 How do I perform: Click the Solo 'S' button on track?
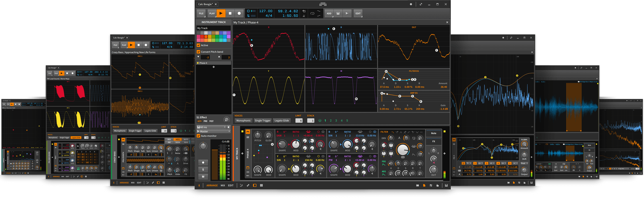pos(203,169)
